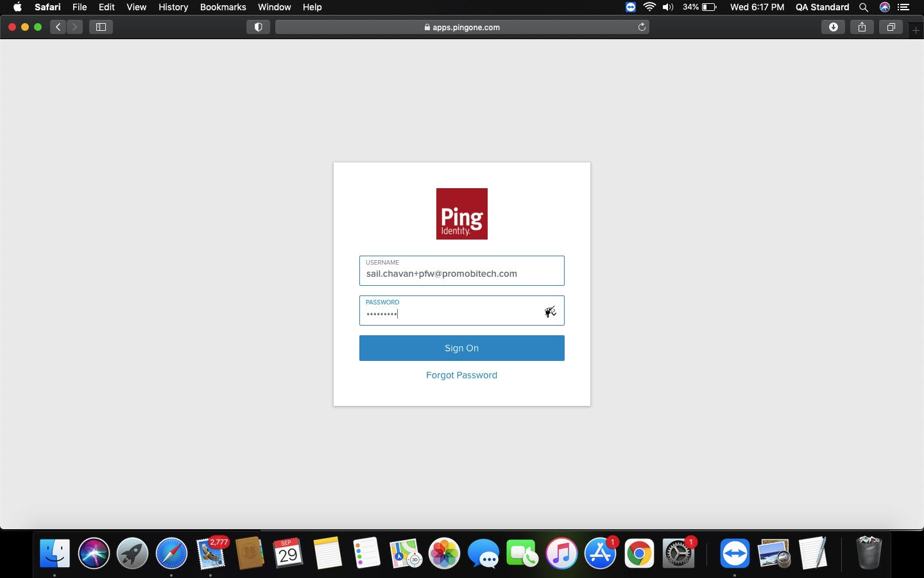
Task: Open the Trash in Dock
Action: [869, 553]
